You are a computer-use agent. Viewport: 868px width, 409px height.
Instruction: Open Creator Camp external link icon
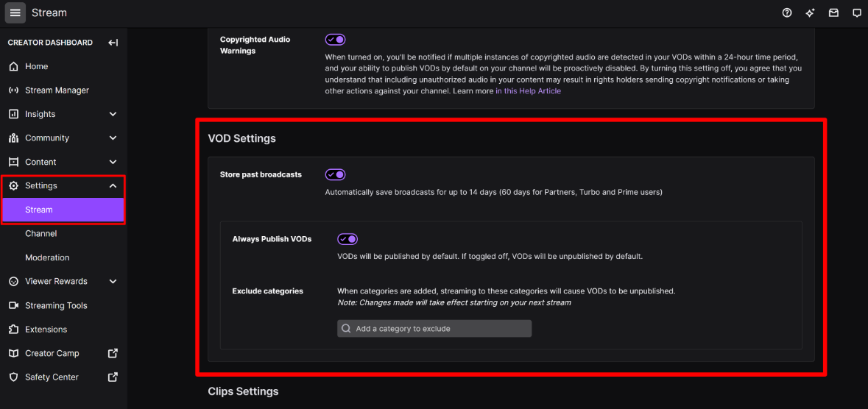[x=113, y=353]
